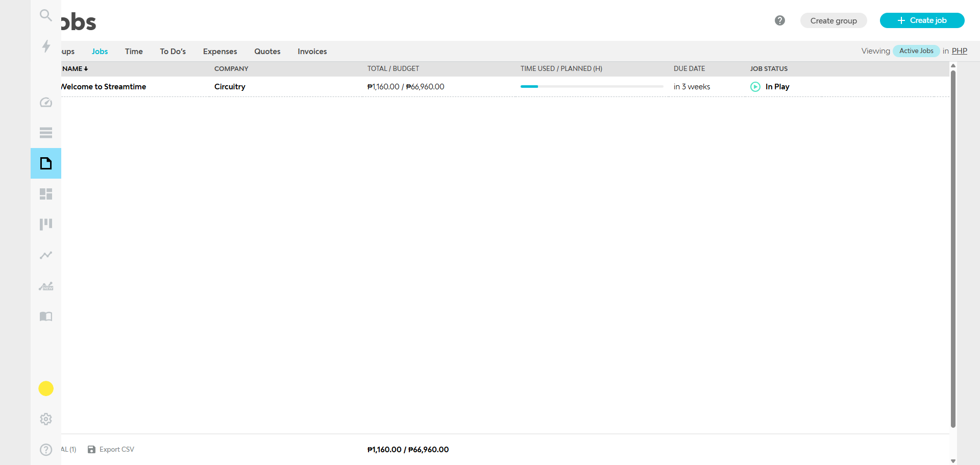Click the Create group button

[x=833, y=21]
